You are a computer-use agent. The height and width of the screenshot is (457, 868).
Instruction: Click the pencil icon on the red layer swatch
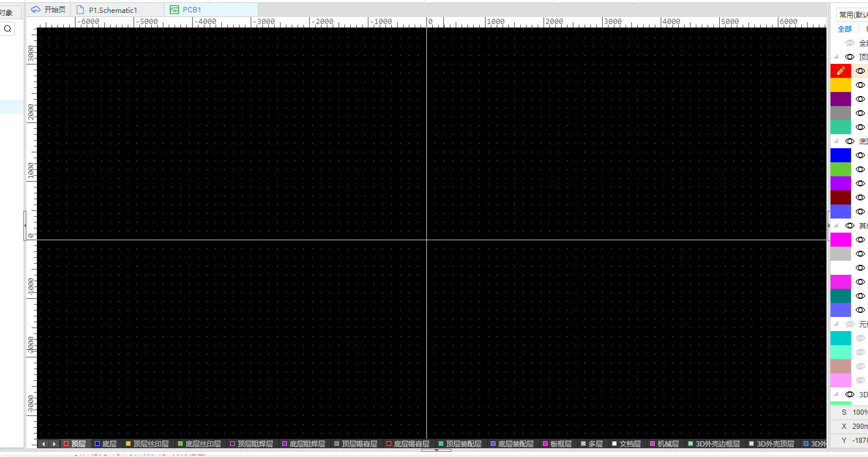pyautogui.click(x=840, y=71)
